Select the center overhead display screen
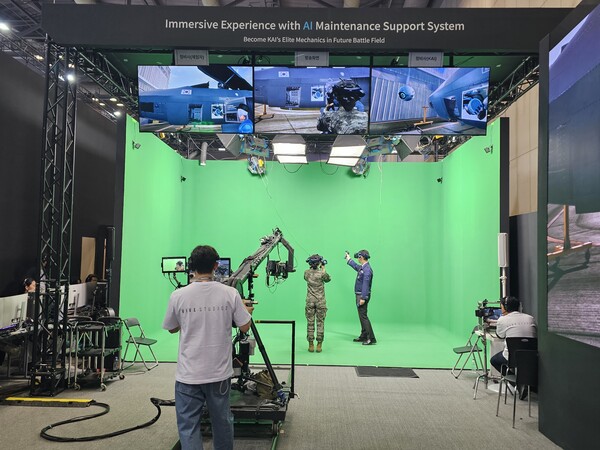The height and width of the screenshot is (450, 600). click(x=311, y=100)
